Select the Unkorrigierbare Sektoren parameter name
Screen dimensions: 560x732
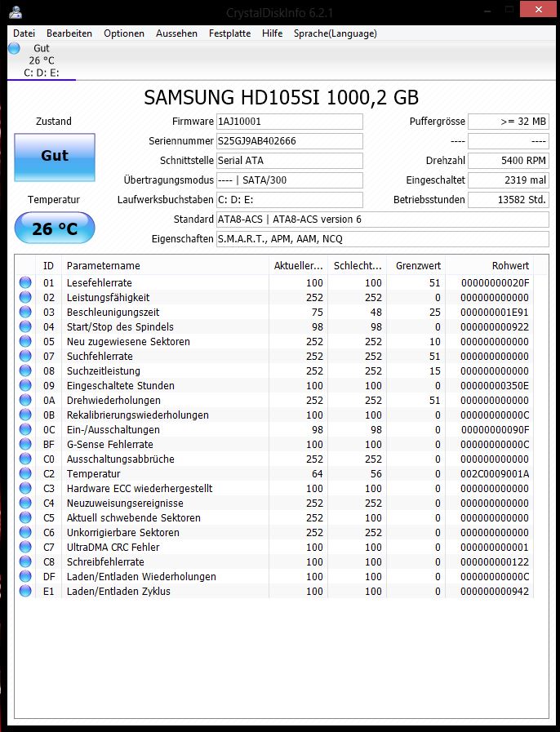(122, 533)
